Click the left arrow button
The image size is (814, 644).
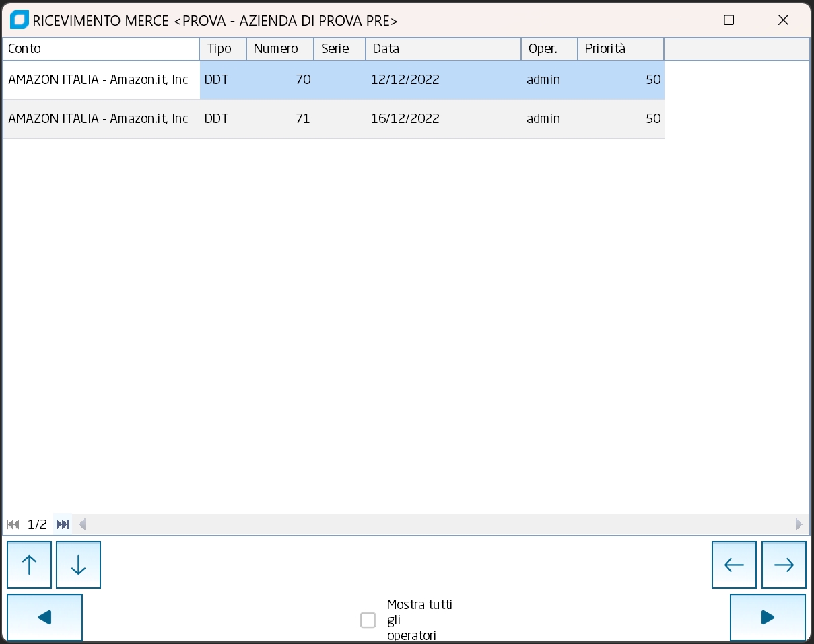(x=734, y=565)
